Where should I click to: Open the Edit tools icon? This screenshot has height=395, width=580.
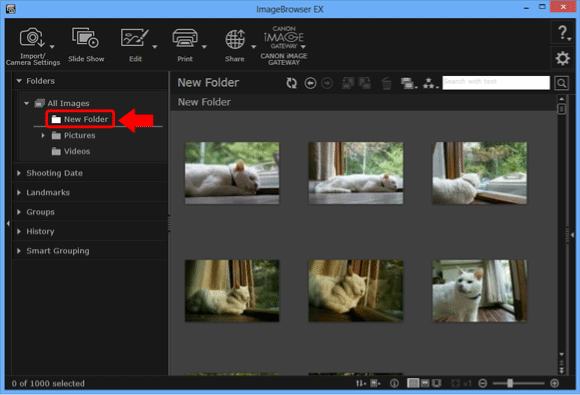135,37
